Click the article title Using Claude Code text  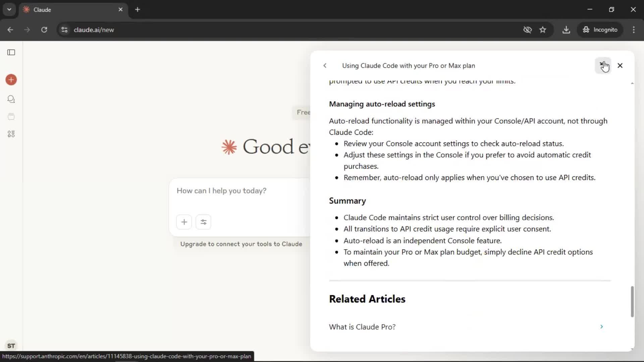[409, 66]
